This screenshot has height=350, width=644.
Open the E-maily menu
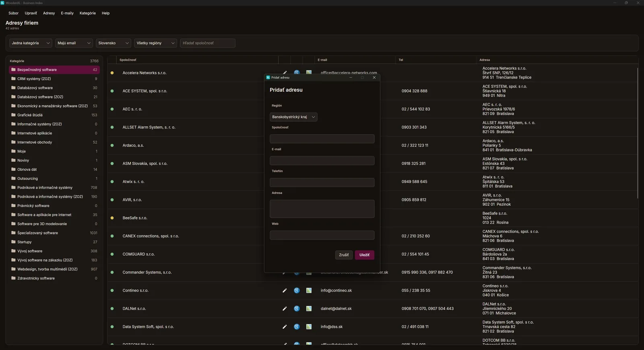point(67,13)
